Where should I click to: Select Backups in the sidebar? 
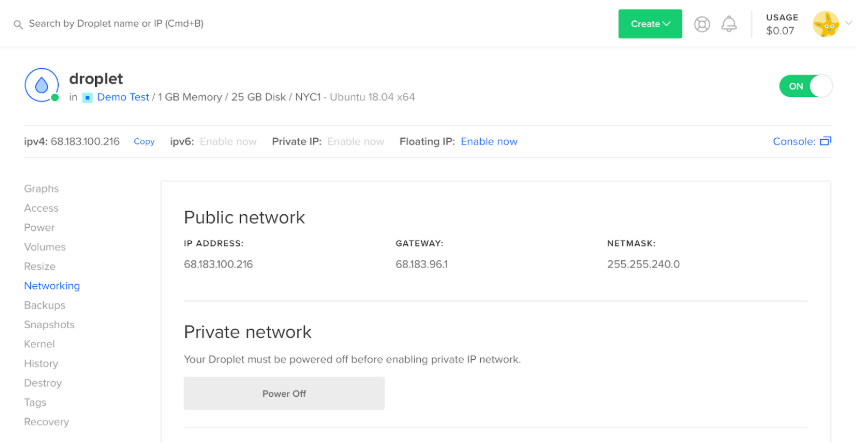click(x=45, y=305)
